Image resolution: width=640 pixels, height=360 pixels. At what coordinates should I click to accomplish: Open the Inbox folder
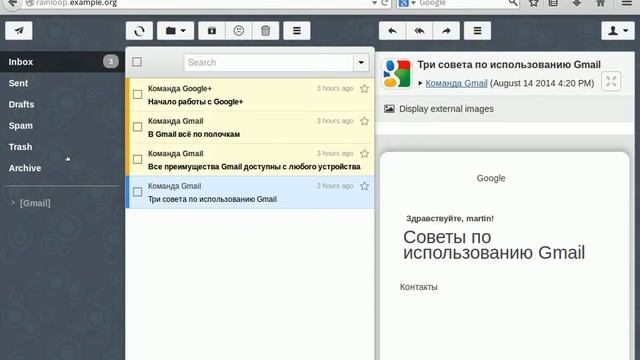[62, 62]
